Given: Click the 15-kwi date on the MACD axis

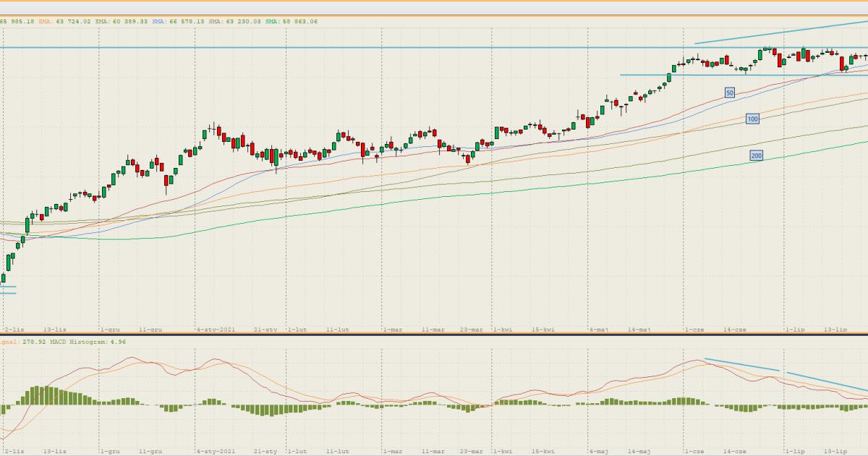Looking at the screenshot, I should pos(543,450).
